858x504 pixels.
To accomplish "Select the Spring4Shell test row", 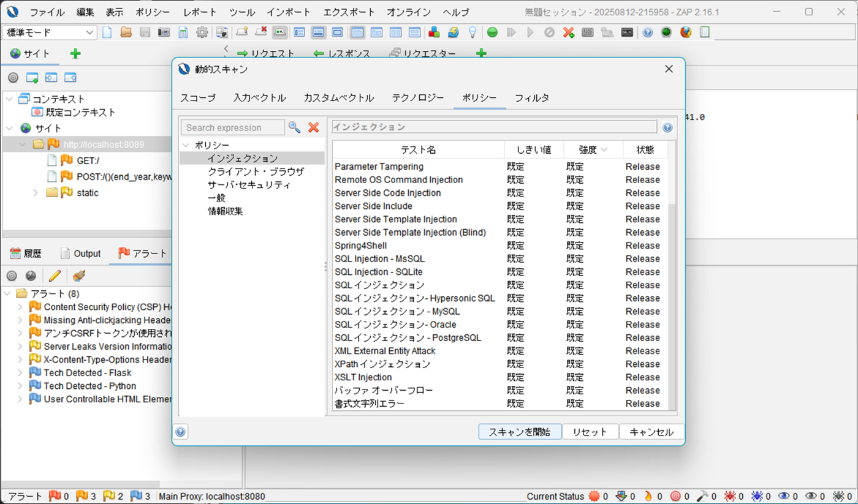I will [x=500, y=246].
